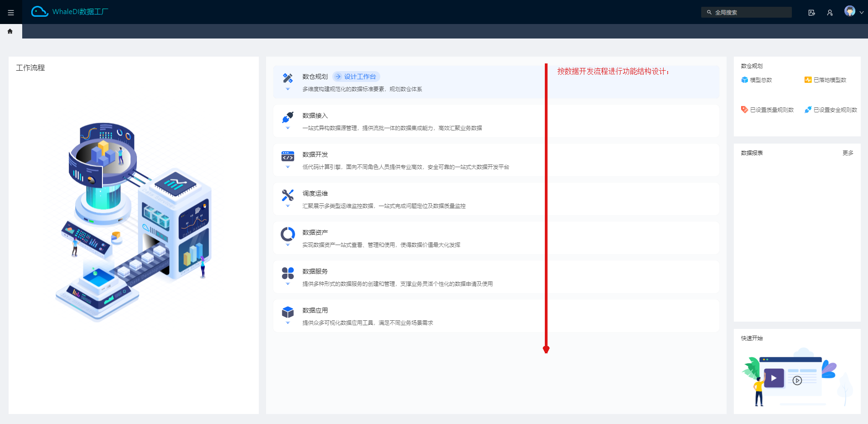
Task: Expand the 数据接入 section chevron
Action: [288, 128]
